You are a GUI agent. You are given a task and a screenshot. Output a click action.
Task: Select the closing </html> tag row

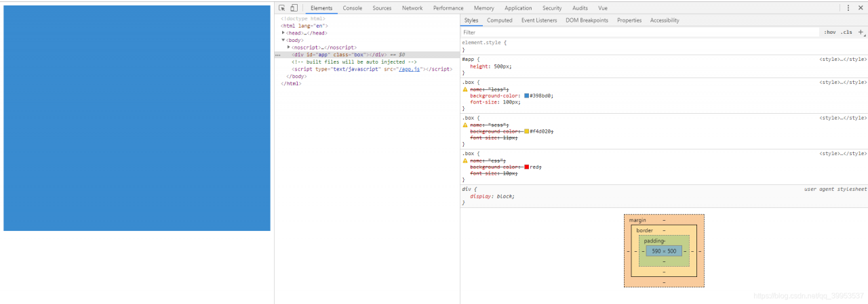(x=291, y=83)
